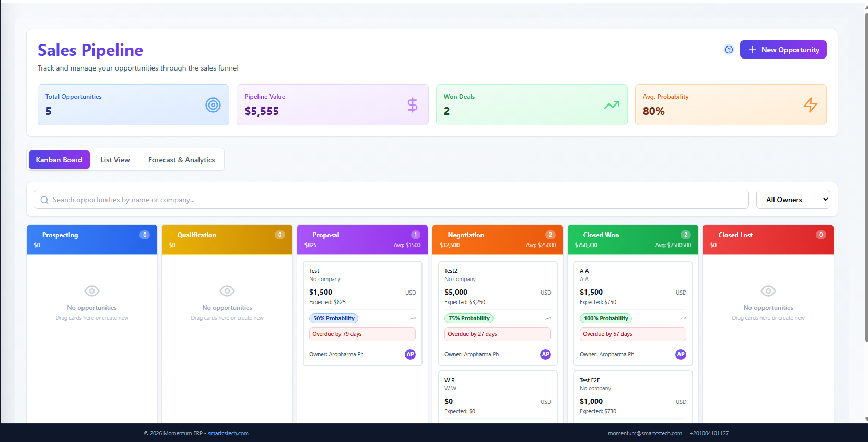Click the AP avatar on Test2 card

click(x=546, y=354)
